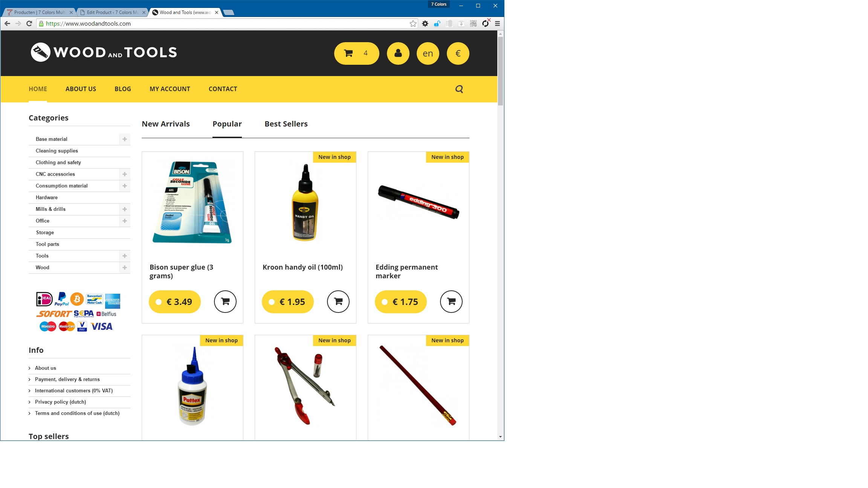Expand the Mills & drills category
This screenshot has width=868, height=488.
[x=124, y=209]
